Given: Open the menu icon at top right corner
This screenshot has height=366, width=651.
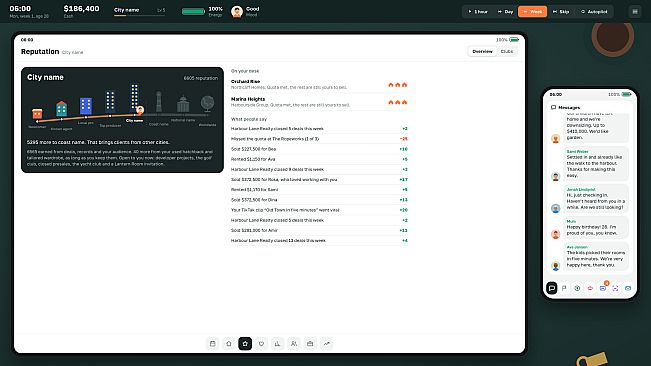Looking at the screenshot, I should [x=635, y=12].
